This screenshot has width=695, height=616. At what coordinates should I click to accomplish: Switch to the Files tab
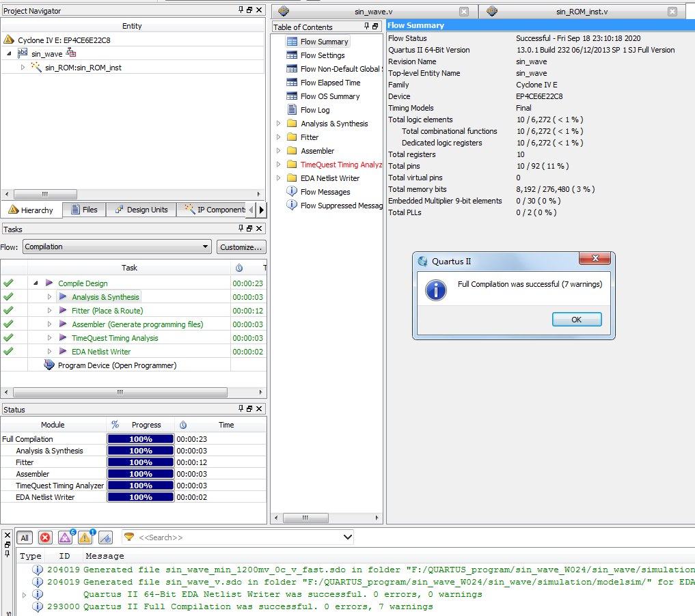pyautogui.click(x=84, y=210)
